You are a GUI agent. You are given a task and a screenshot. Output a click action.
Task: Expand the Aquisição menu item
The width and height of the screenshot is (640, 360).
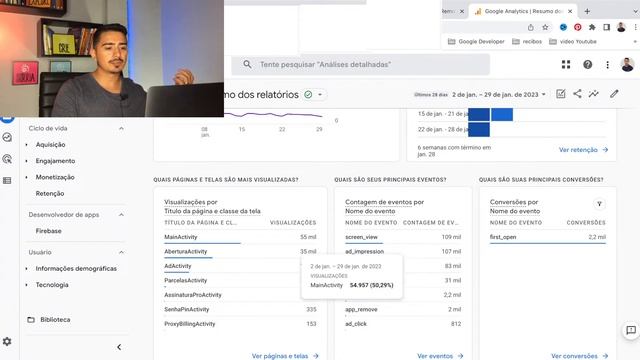tap(50, 144)
